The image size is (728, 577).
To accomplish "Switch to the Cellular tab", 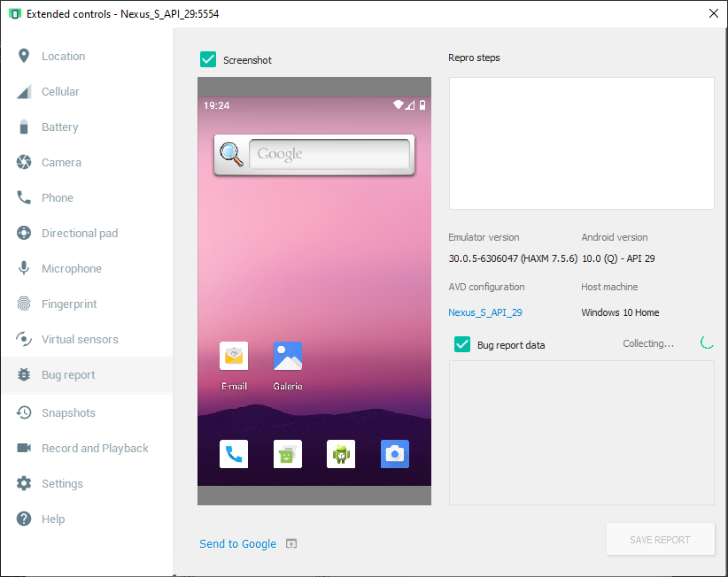I will coord(60,91).
